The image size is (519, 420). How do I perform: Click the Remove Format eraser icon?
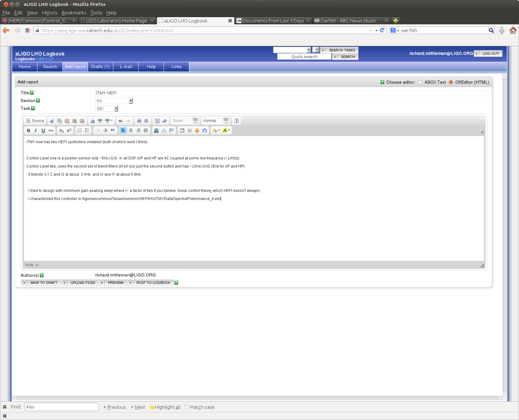coord(165,121)
